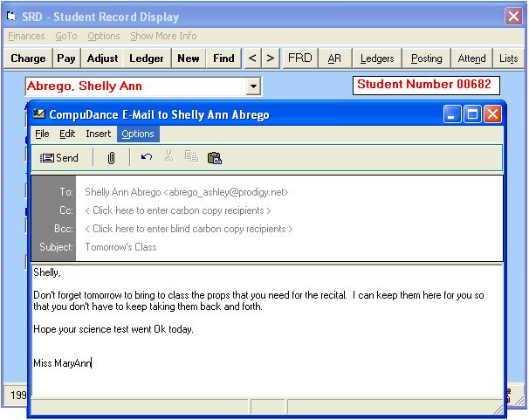Open the Edit menu in the email window

click(67, 134)
